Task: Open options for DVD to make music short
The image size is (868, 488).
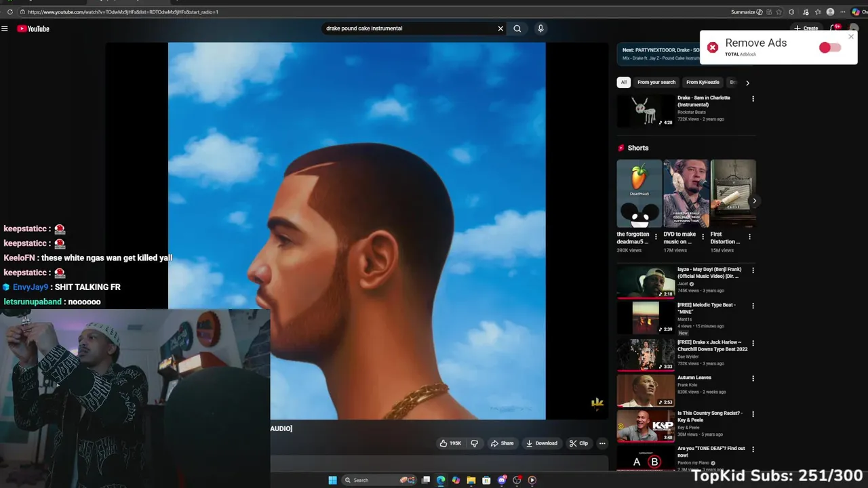Action: (703, 237)
